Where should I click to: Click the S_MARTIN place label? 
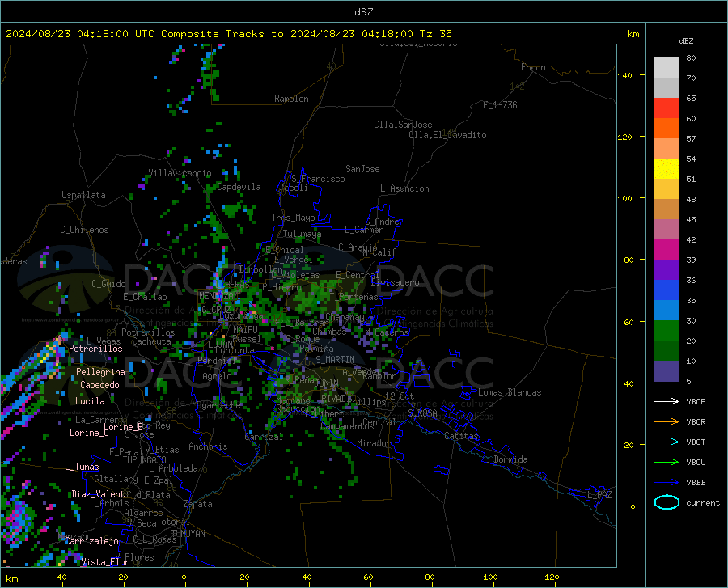(335, 360)
